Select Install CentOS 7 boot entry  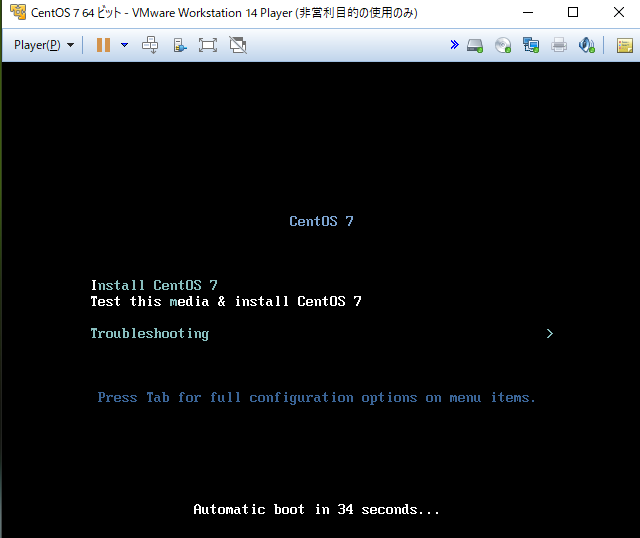click(x=154, y=285)
